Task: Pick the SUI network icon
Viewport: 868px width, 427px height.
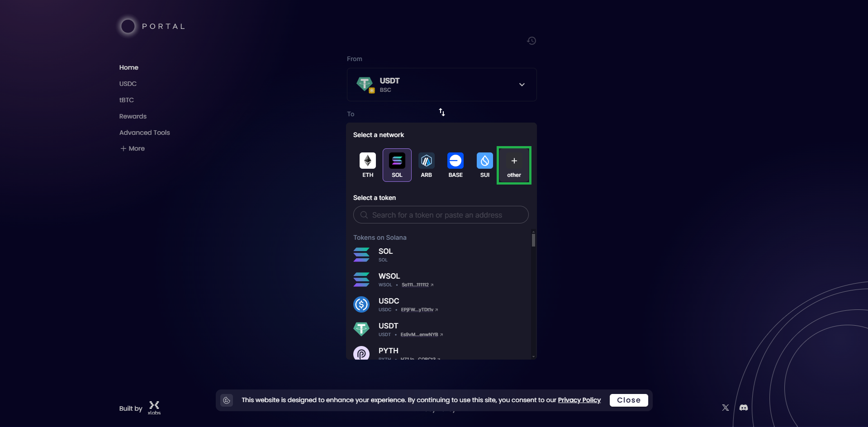Action: 484,165
